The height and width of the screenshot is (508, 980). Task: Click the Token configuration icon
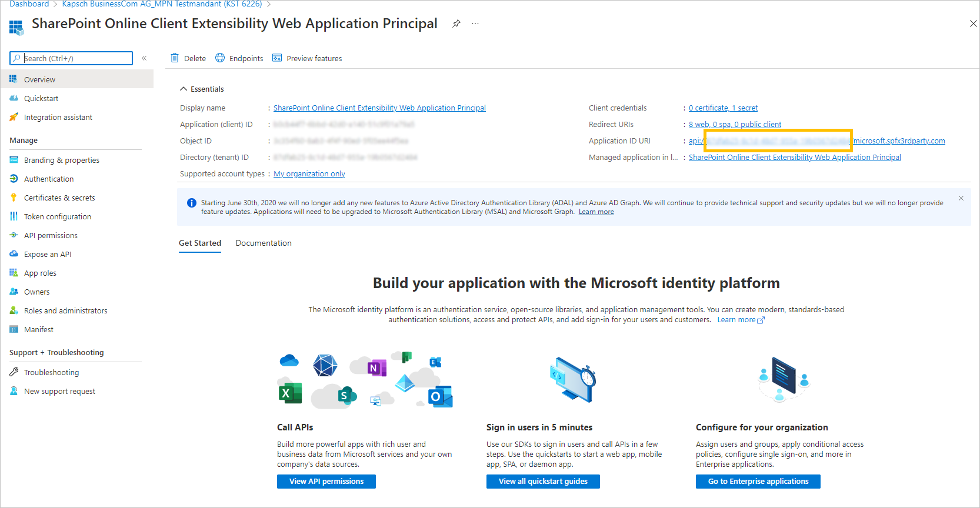click(14, 216)
